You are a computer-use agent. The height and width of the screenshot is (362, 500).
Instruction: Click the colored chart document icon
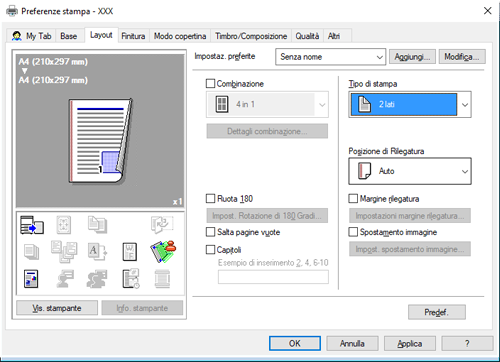(31, 279)
